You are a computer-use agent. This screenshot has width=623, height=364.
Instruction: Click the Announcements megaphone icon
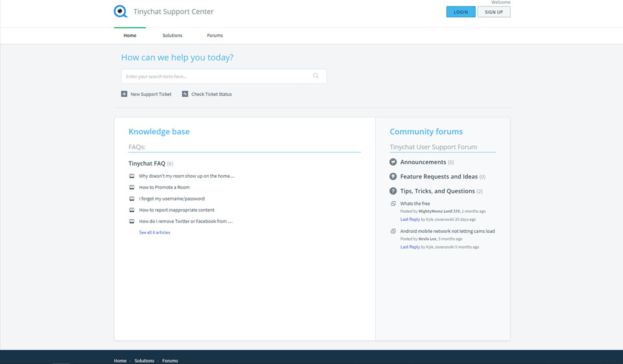tap(393, 162)
